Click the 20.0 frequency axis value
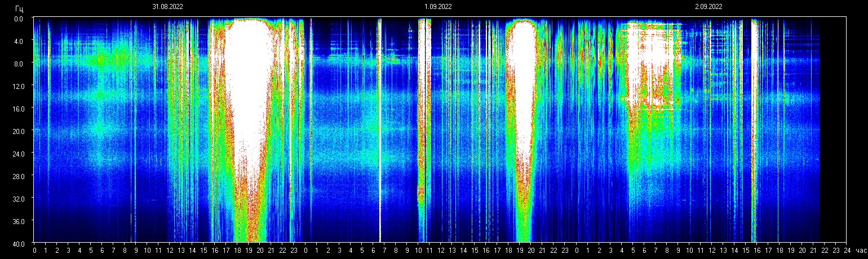 tap(17, 131)
